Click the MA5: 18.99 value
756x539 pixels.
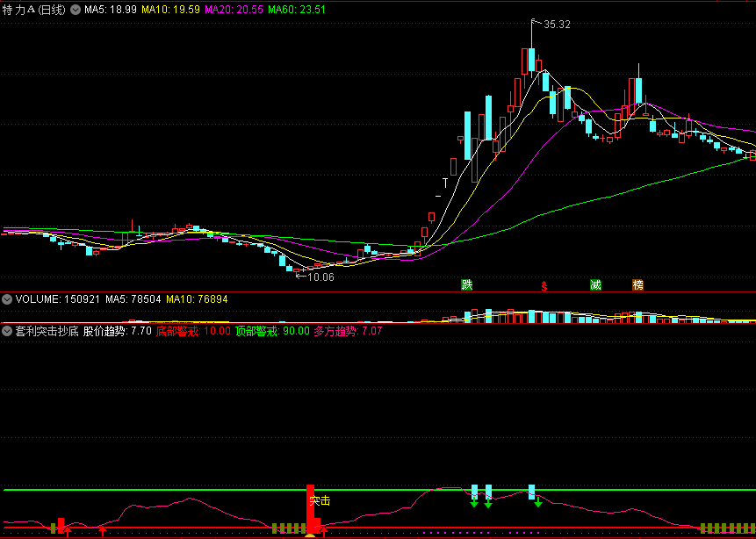[111, 10]
